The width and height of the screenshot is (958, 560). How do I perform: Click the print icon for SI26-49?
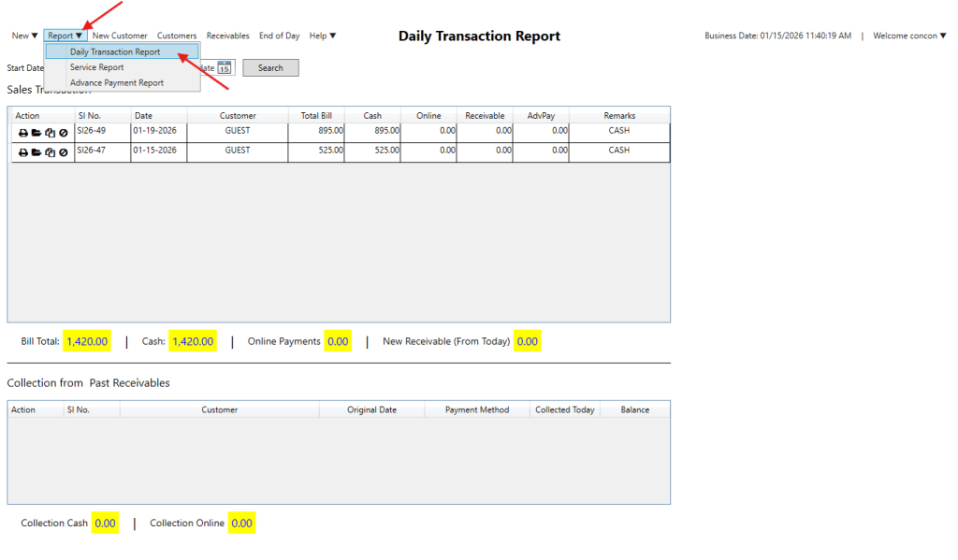tap(22, 133)
